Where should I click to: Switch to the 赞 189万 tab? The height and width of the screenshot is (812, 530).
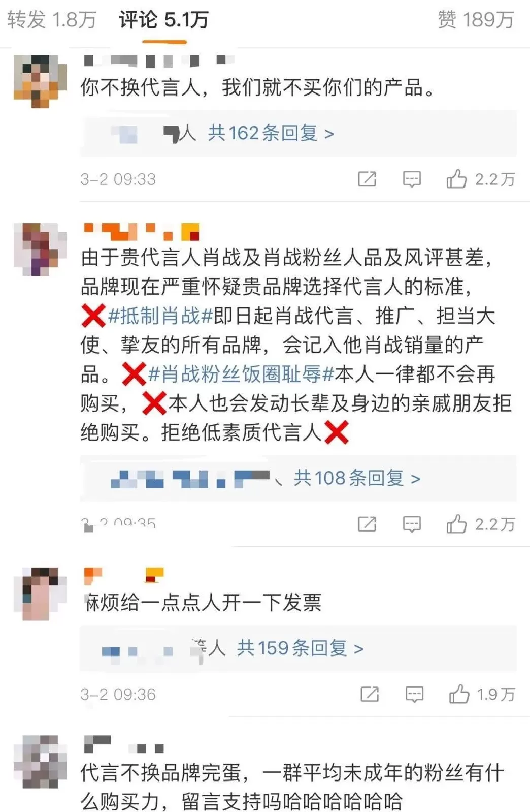476,20
